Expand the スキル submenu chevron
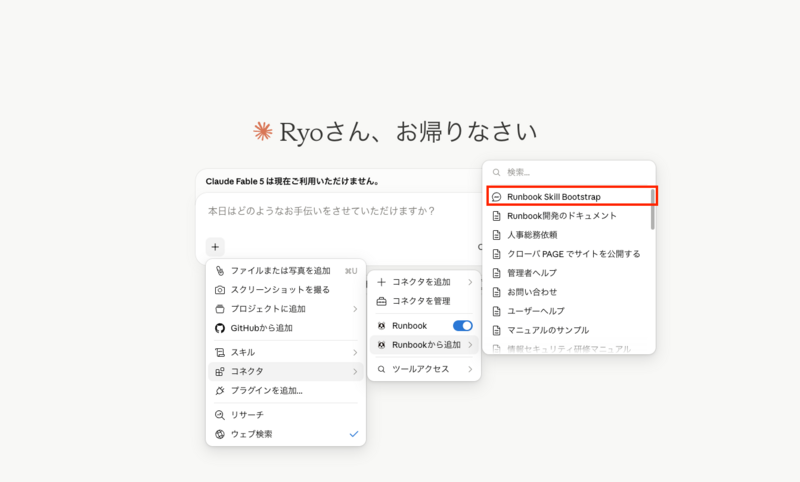Screen dimensions: 800x482 [x=355, y=352]
